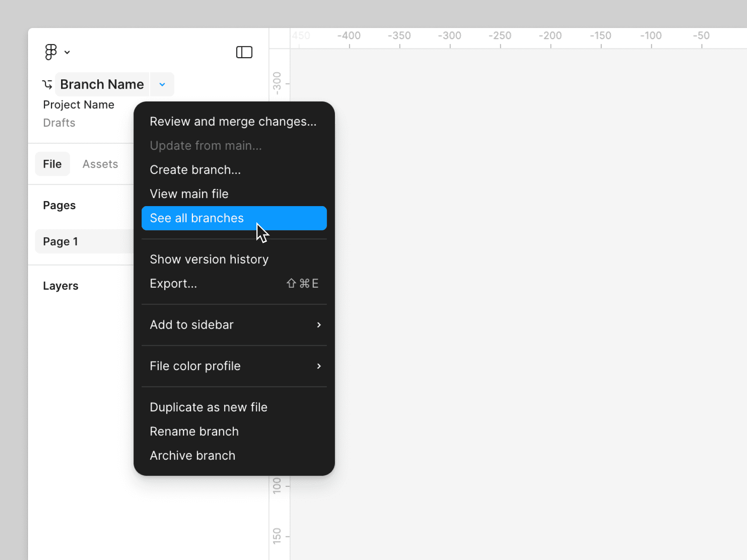Image resolution: width=747 pixels, height=560 pixels.
Task: Switch to the Assets tab
Action: tap(100, 164)
